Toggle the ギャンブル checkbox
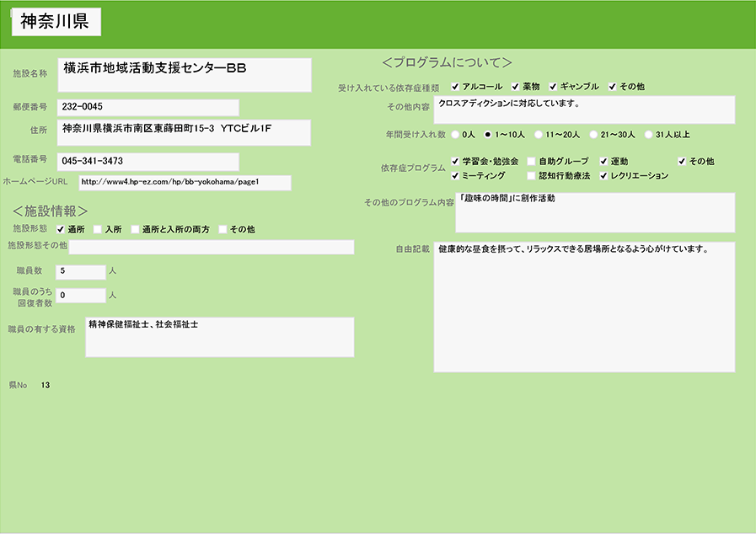The image size is (756, 534). click(553, 87)
